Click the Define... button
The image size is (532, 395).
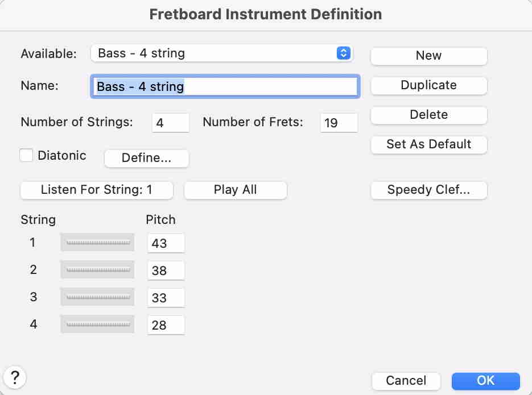click(146, 159)
